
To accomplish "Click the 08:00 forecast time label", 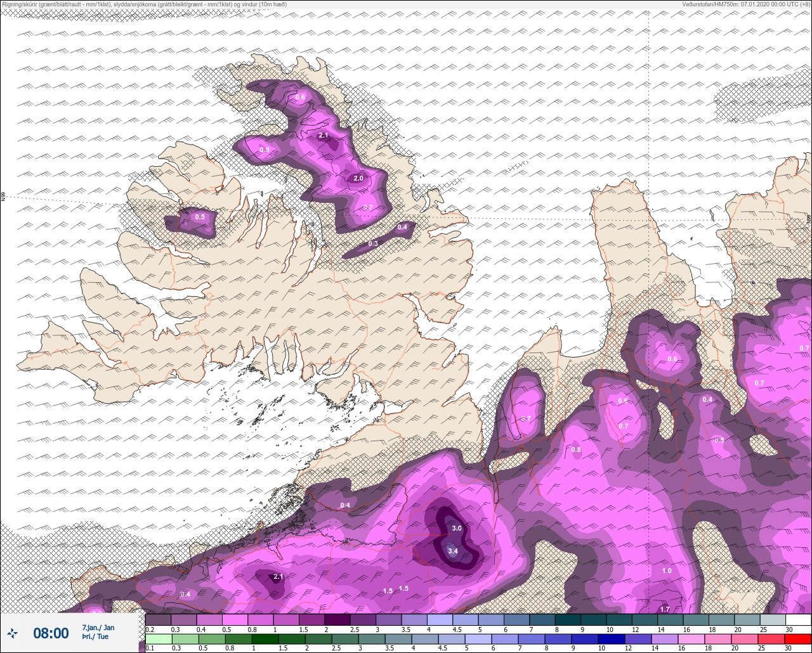I will (51, 633).
